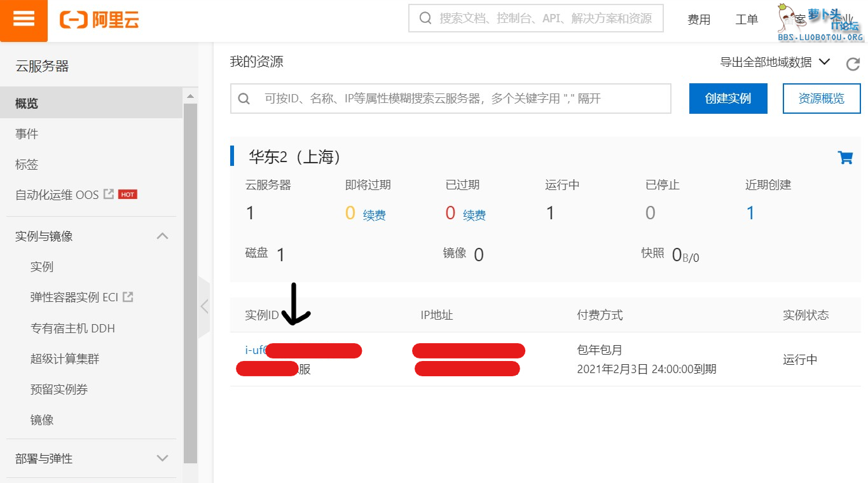
Task: Click 续费 next to 已过期
Action: coord(474,215)
